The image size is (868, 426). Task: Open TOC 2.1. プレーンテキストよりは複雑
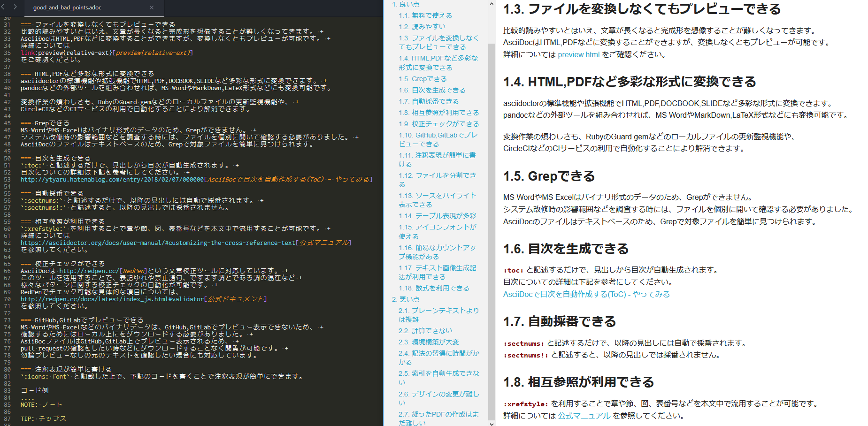coord(439,315)
